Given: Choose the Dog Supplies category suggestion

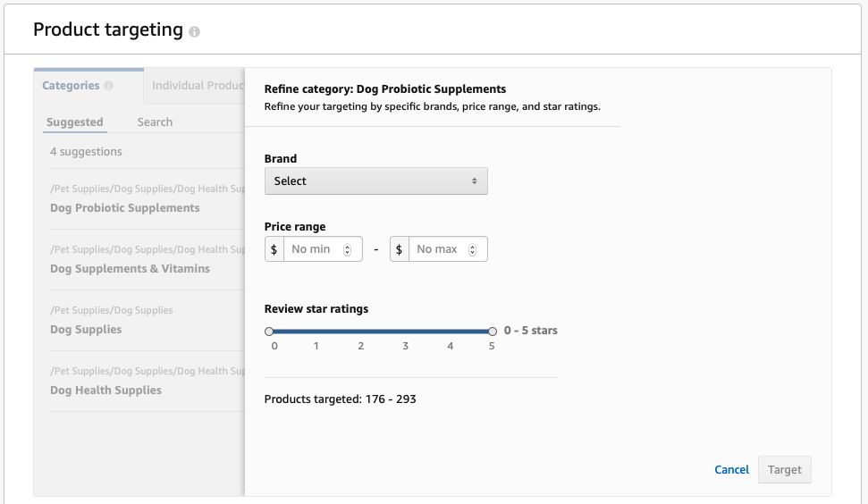Looking at the screenshot, I should pos(86,330).
